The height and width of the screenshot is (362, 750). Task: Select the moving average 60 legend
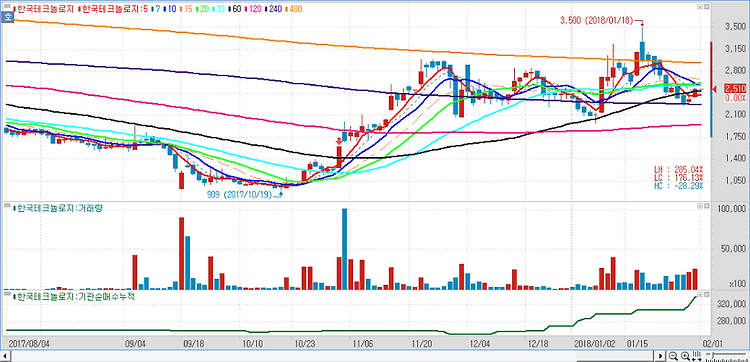[235, 8]
